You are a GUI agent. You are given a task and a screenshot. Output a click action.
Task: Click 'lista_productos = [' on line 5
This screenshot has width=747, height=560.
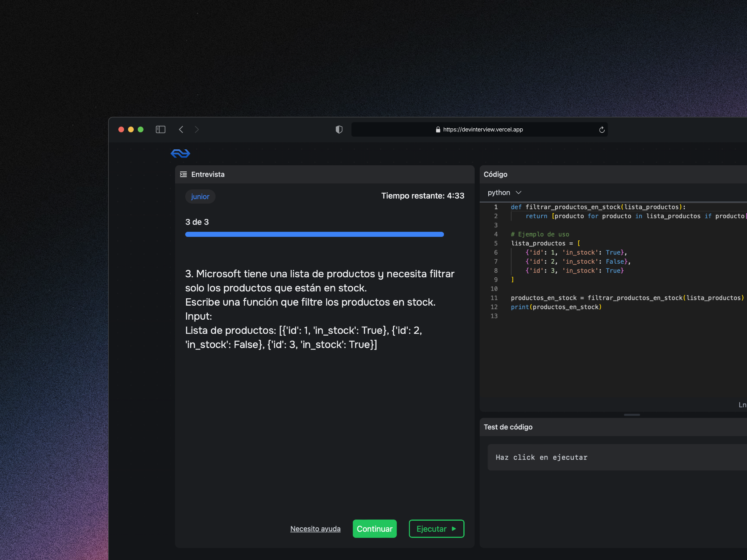point(545,243)
